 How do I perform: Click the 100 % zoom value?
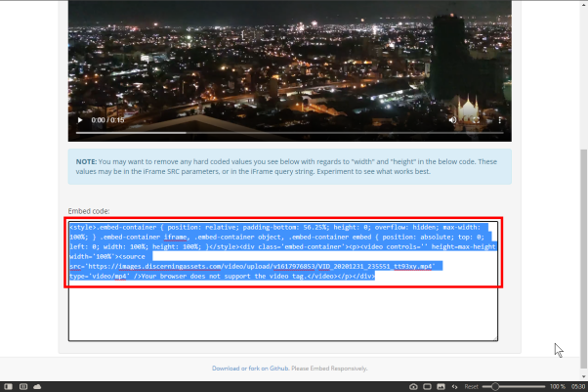pos(558,386)
